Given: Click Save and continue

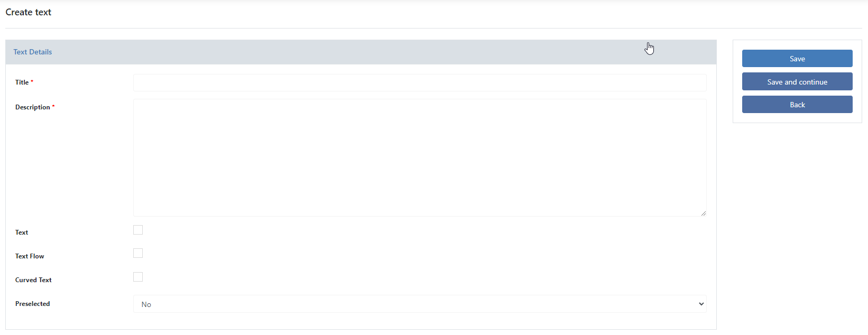Looking at the screenshot, I should [797, 81].
